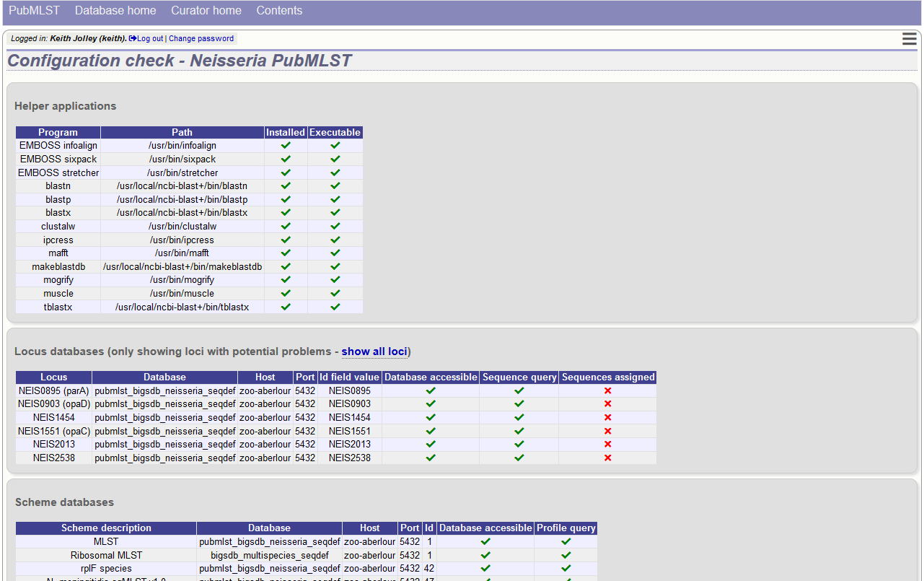
Task: Click the Sequences assigned column header
Action: coord(608,377)
